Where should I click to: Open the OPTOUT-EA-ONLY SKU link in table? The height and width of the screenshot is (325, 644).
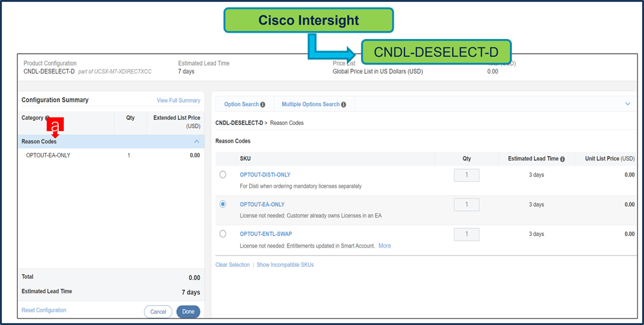(262, 205)
